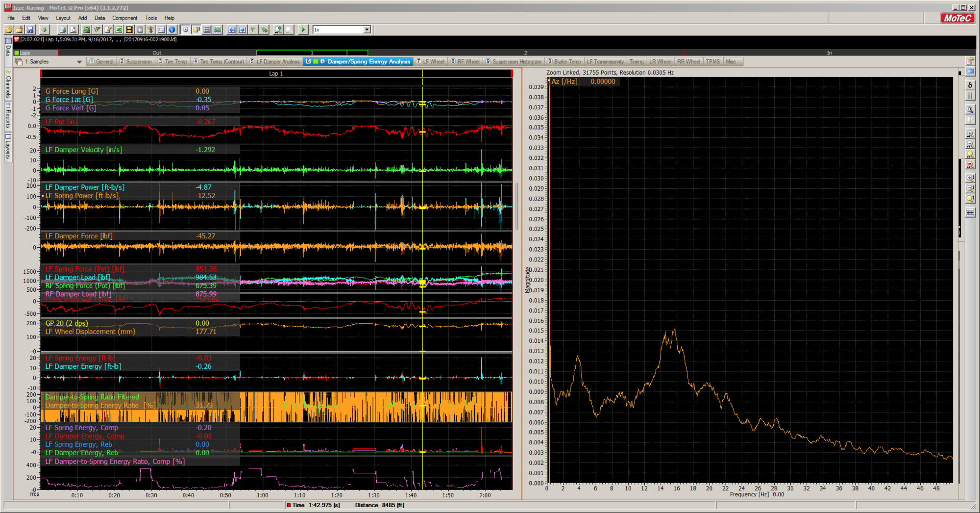This screenshot has width=980, height=513.
Task: Click the Save floppy disk icon
Action: coord(30,30)
